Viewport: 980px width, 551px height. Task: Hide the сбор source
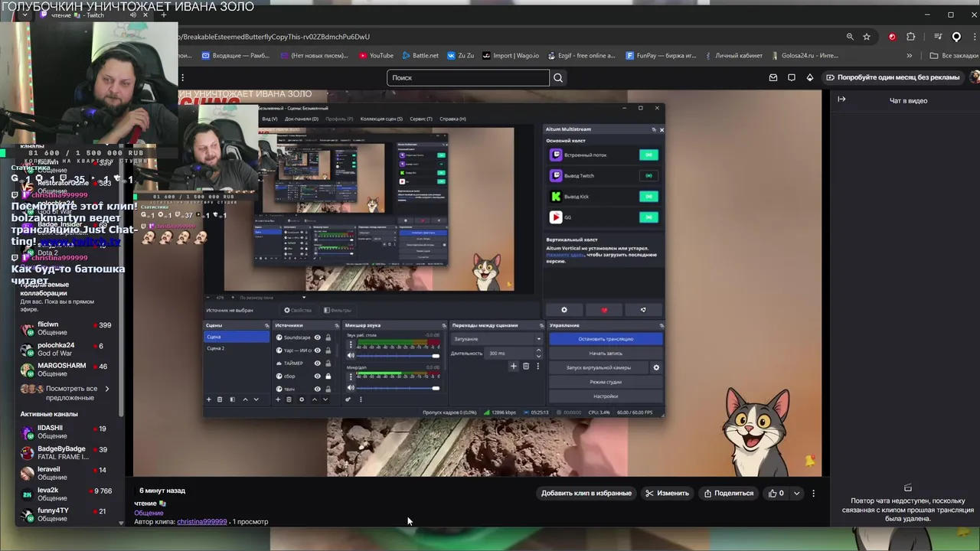(x=317, y=376)
